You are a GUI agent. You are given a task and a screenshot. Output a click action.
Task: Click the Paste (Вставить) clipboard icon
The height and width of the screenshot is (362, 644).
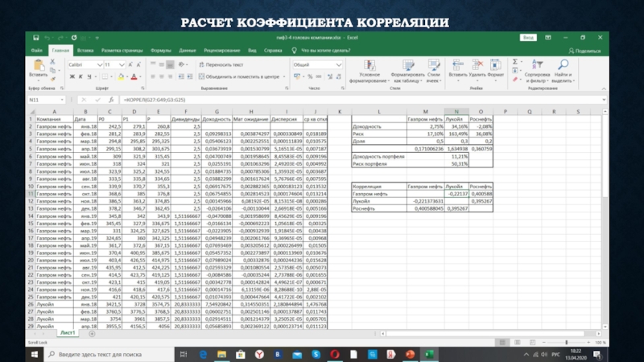pyautogui.click(x=38, y=66)
